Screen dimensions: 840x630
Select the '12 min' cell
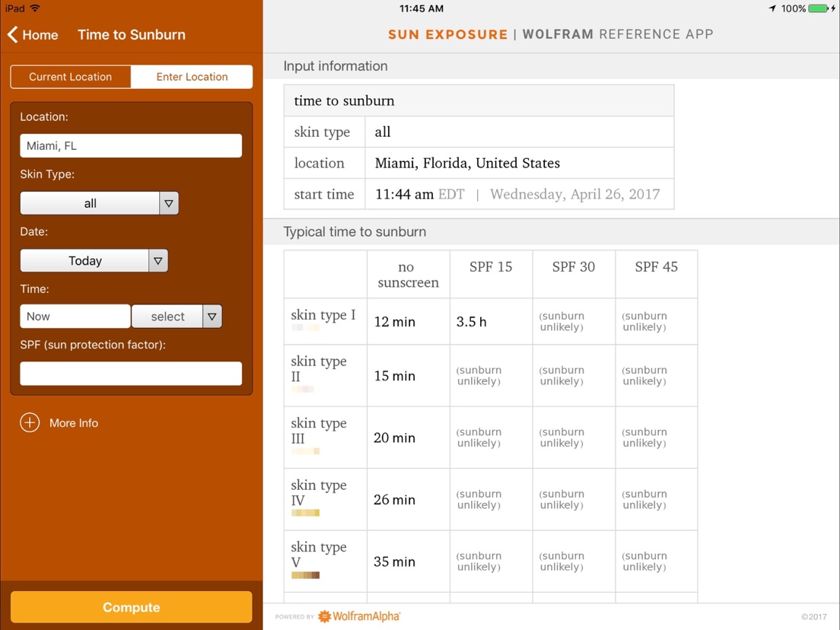coord(409,321)
